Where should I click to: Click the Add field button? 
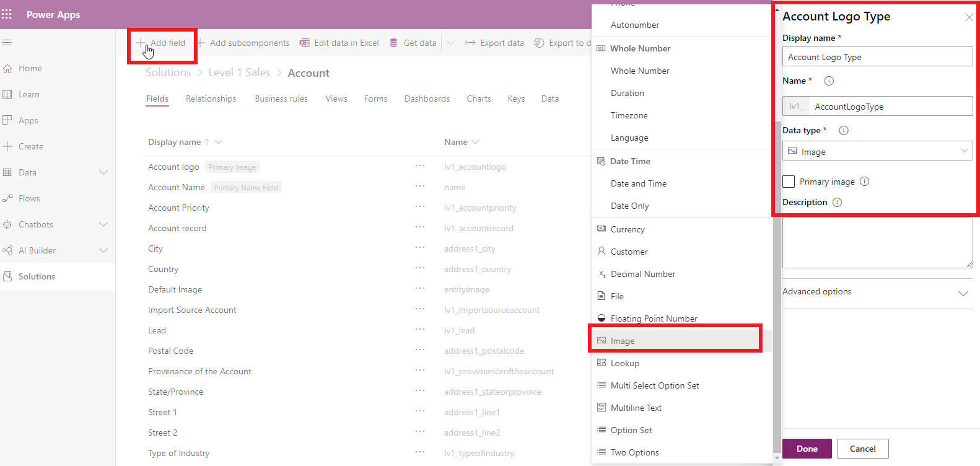pos(161,43)
